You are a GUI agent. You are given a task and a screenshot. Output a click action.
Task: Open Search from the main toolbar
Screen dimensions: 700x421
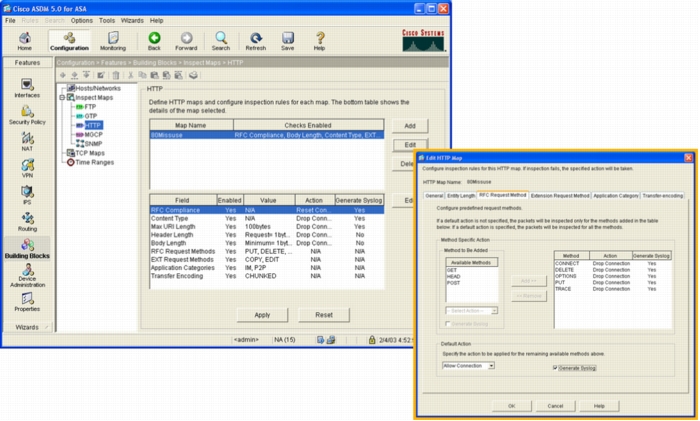(221, 41)
